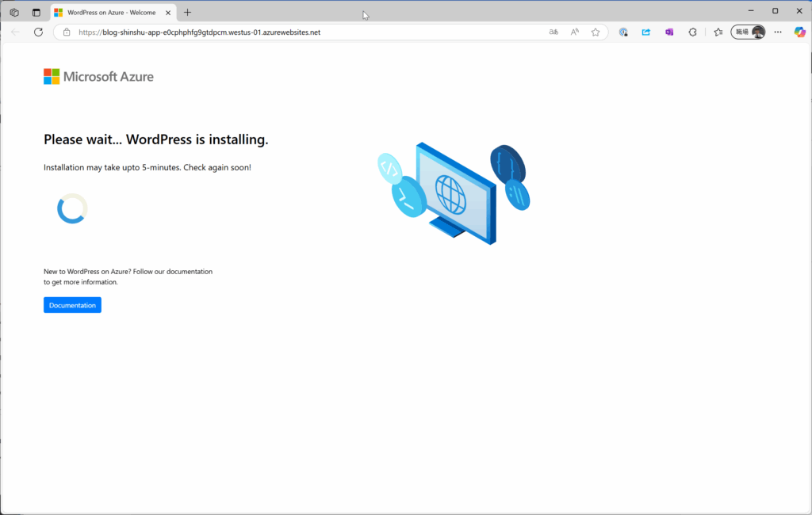The image size is (812, 515).
Task: Open the Copilot sidebar icon
Action: 799,32
